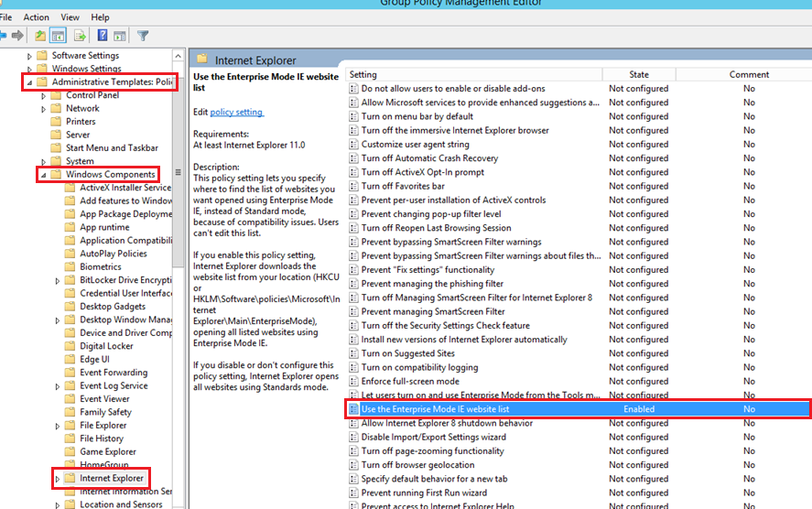Click policy icon of 'Use the Enterprise Mode IE website list'

(x=353, y=409)
